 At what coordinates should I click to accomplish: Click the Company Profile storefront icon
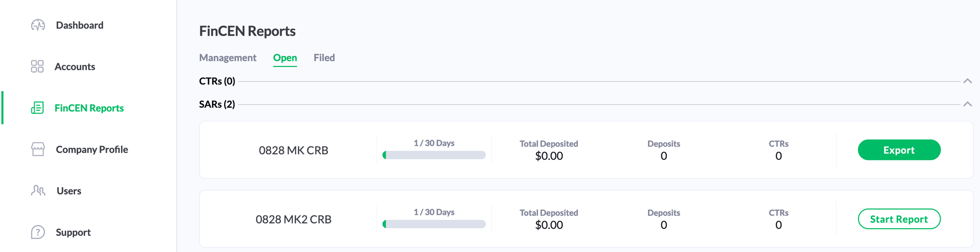click(38, 149)
